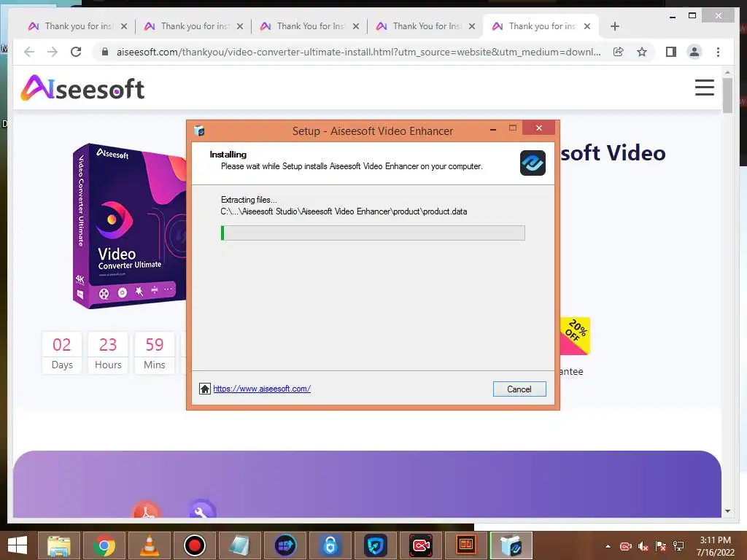747x560 pixels.
Task: Click the 20% OFF badge
Action: (x=576, y=335)
